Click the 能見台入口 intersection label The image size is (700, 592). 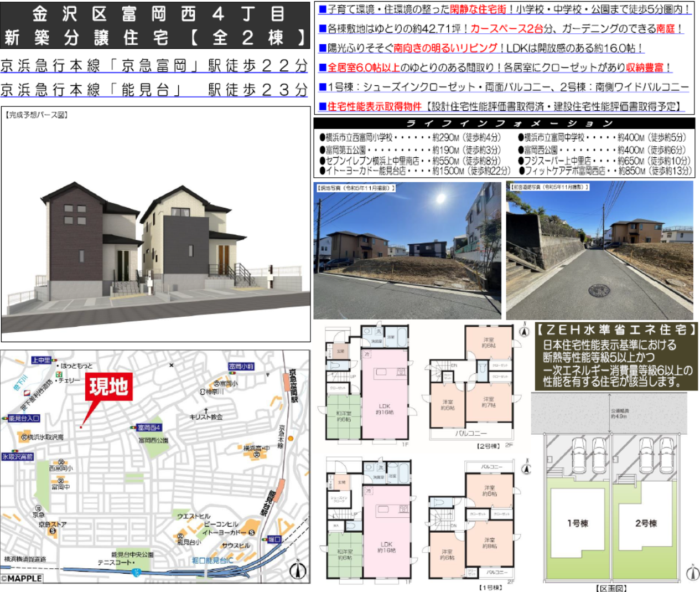[x=23, y=418]
